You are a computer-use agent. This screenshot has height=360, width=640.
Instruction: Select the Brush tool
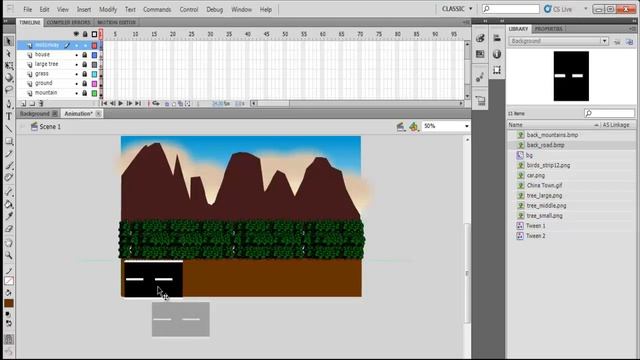(x=9, y=166)
